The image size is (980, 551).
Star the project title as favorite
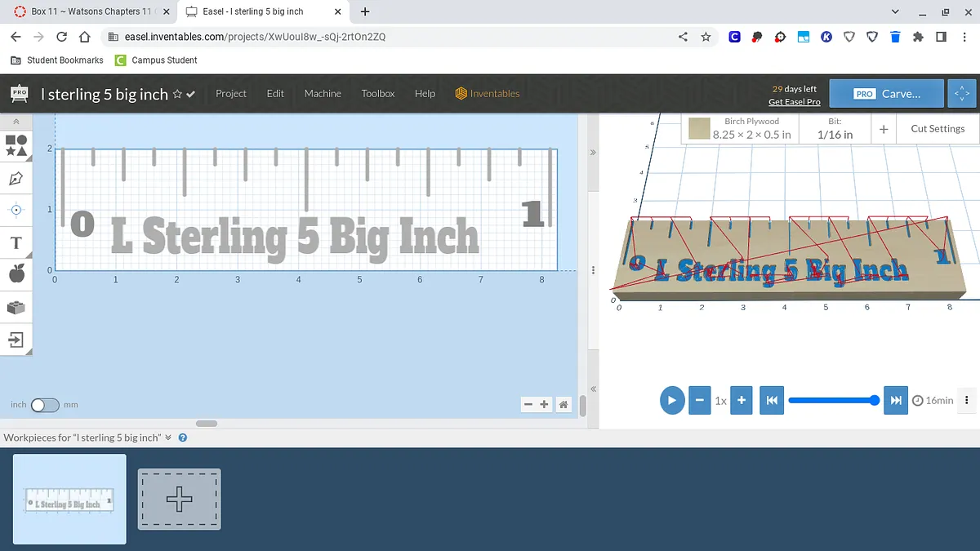click(x=177, y=95)
